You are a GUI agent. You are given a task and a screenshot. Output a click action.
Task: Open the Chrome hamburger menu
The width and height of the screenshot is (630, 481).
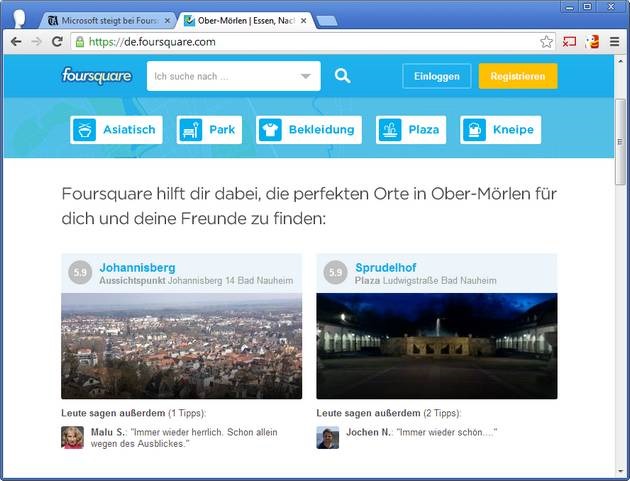tap(615, 42)
